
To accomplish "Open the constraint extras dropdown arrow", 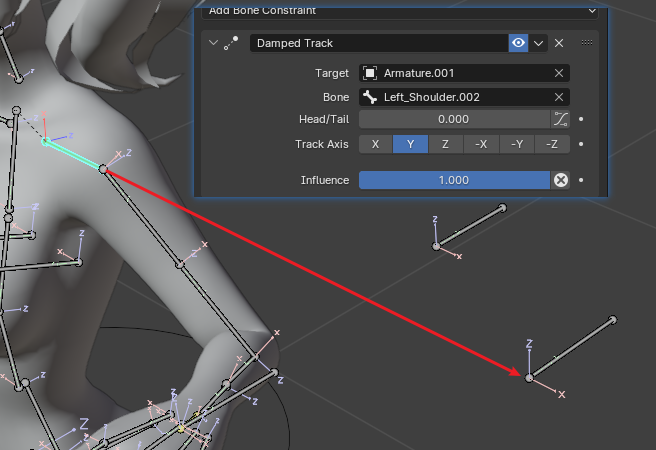I will (x=538, y=43).
